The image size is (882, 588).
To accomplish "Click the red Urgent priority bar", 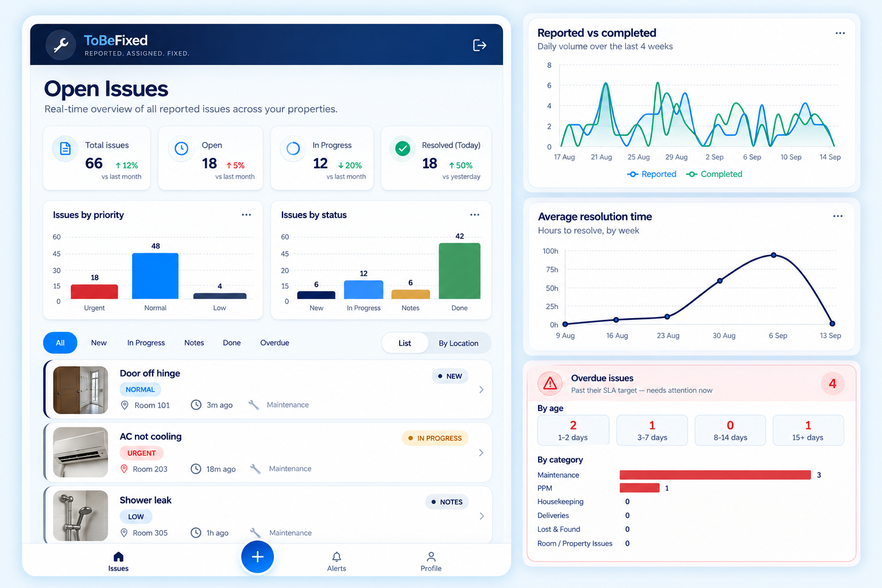I will [x=94, y=292].
